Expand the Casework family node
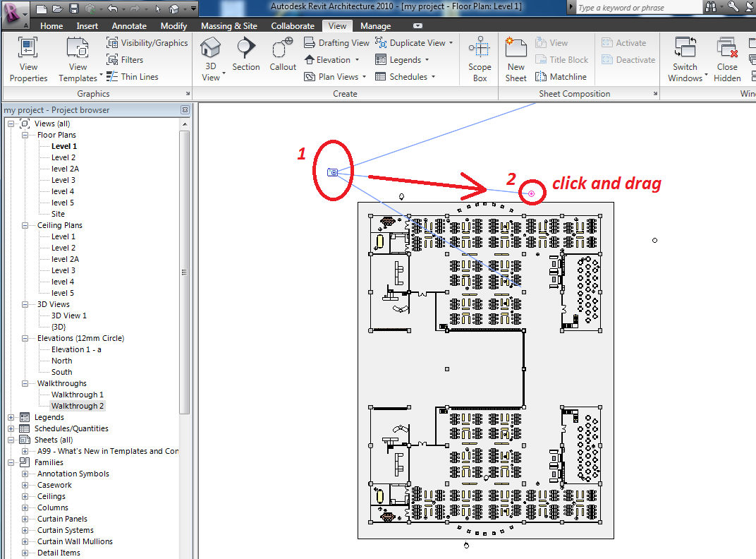 [x=25, y=485]
